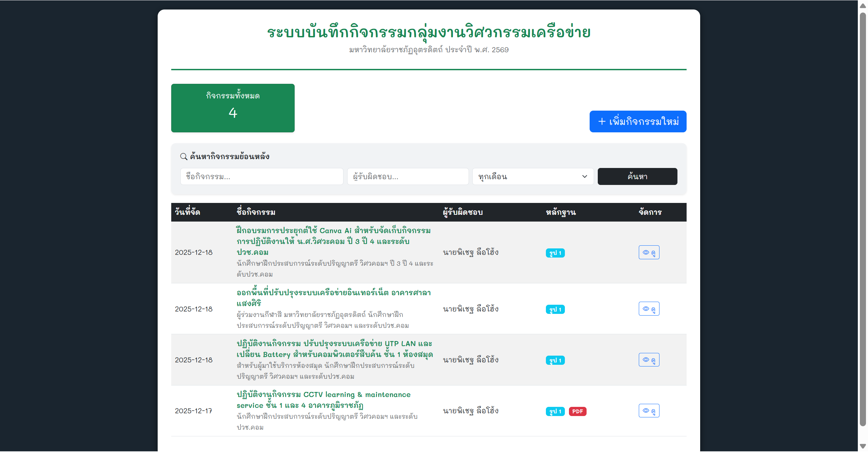The width and height of the screenshot is (868, 452).
Task: Open the CCTV learning & maintenance service link
Action: pos(323,400)
